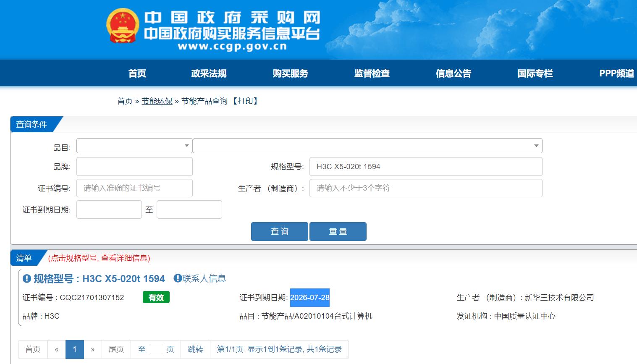Screen dimensions: 637x364
Task: Click pagination 尾页 button
Action: [x=116, y=349]
